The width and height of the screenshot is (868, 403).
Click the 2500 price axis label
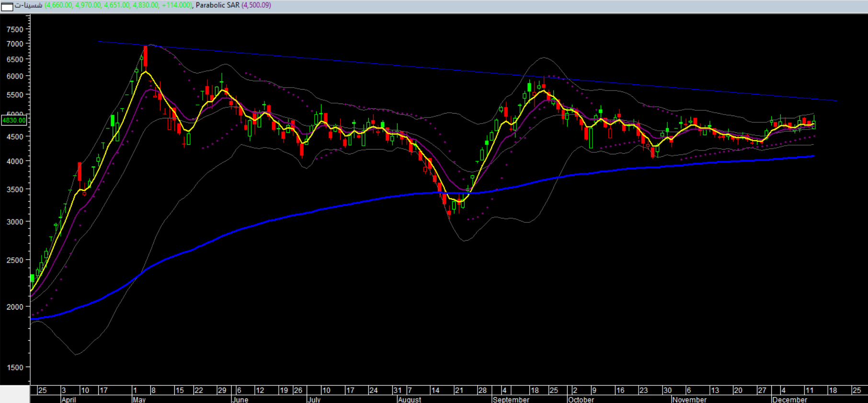pyautogui.click(x=15, y=260)
